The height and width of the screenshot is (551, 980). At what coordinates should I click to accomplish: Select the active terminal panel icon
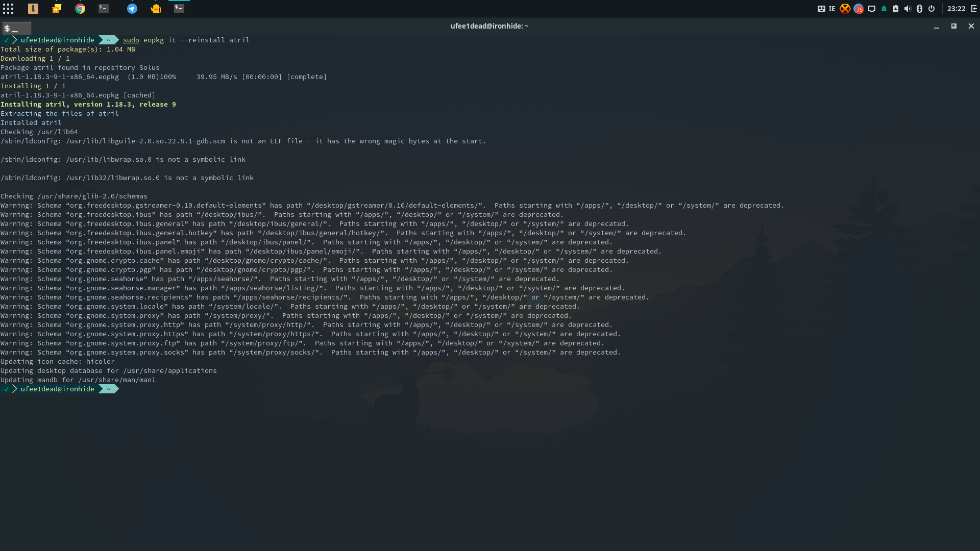tap(179, 9)
